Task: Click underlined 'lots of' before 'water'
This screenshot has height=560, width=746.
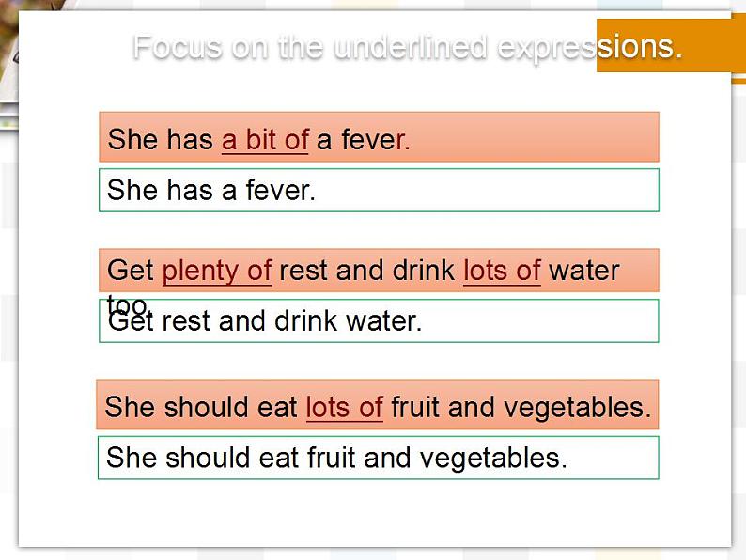Action: pos(502,271)
